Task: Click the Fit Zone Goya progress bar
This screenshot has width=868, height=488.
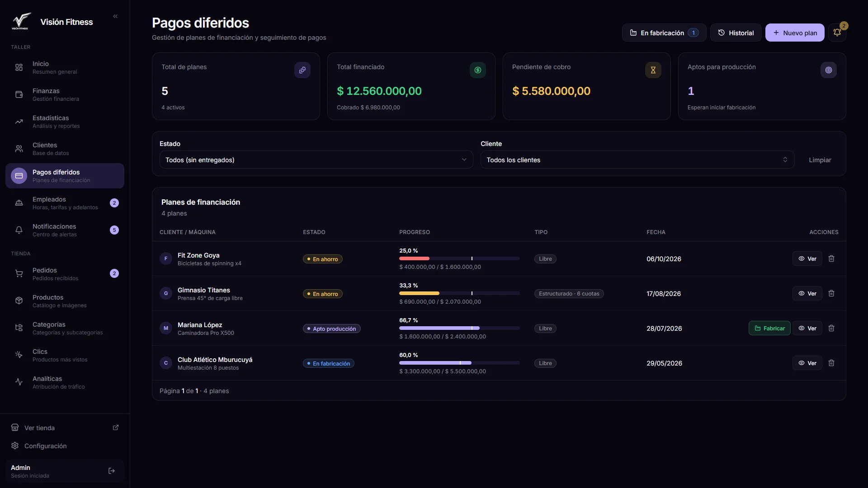Action: click(459, 258)
